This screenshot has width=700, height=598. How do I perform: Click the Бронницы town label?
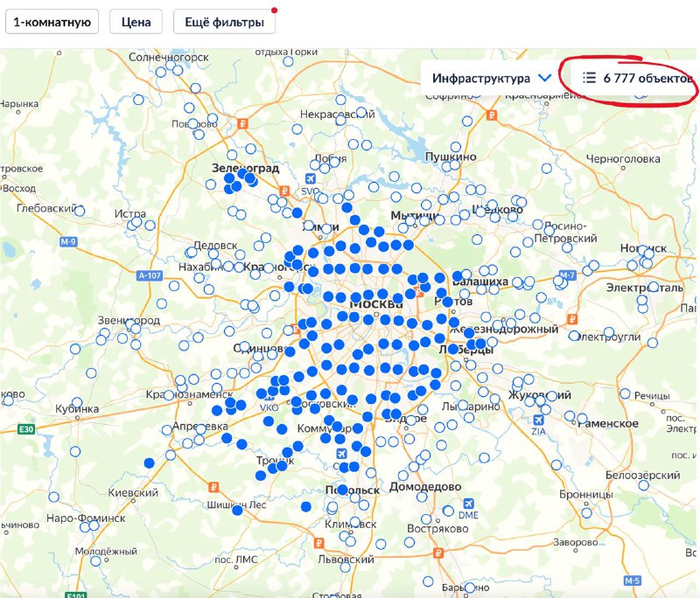pyautogui.click(x=586, y=494)
